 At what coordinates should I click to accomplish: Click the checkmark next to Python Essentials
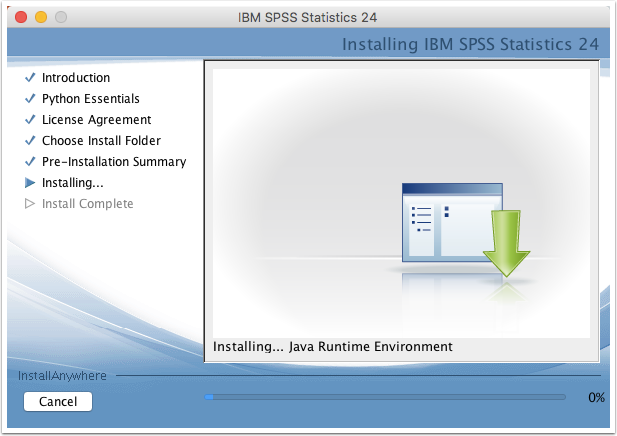[x=30, y=98]
